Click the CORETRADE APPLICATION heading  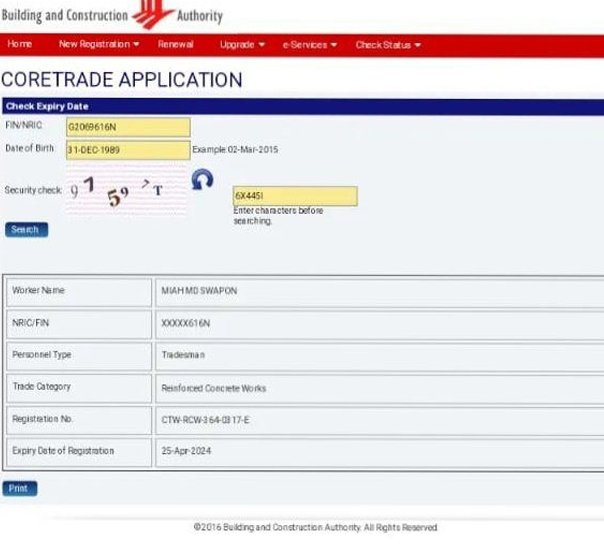coord(122,80)
